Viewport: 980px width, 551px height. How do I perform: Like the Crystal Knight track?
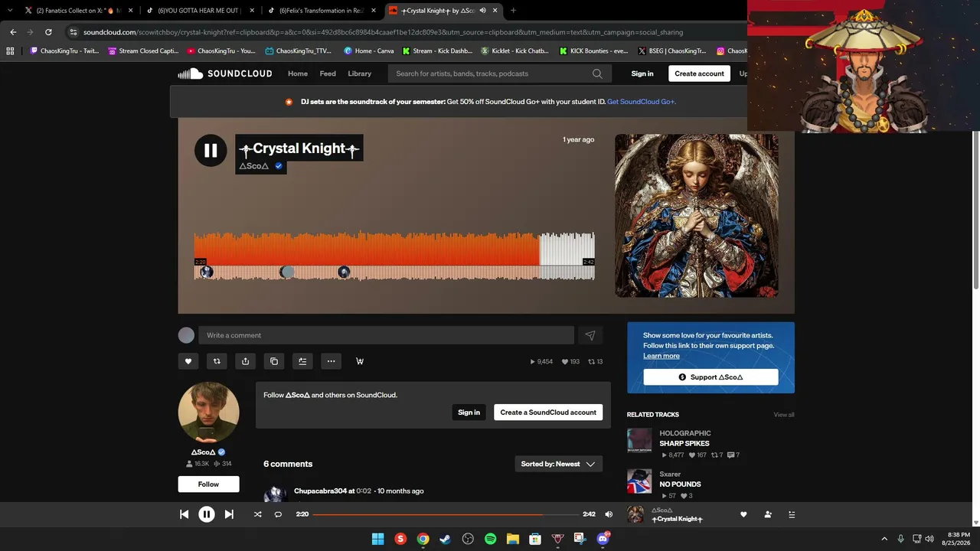188,361
